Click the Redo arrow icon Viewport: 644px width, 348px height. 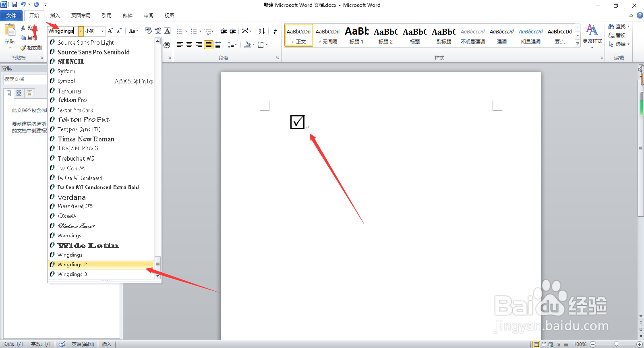(36, 5)
